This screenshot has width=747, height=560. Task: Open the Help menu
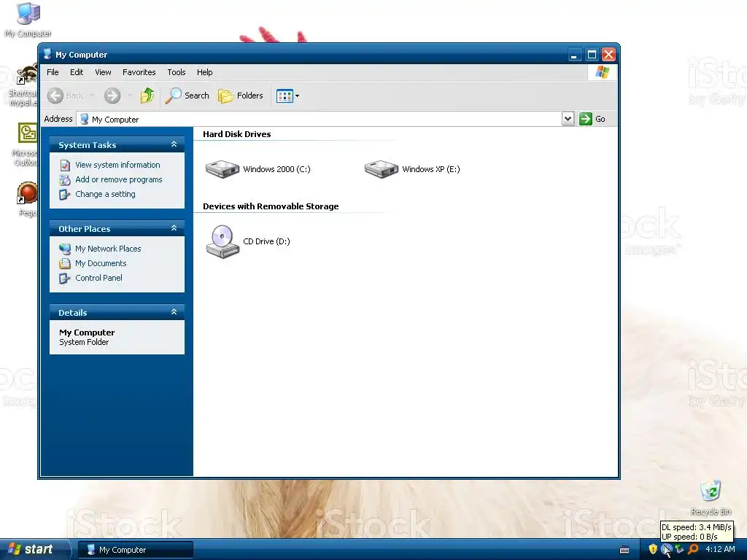[x=204, y=72]
